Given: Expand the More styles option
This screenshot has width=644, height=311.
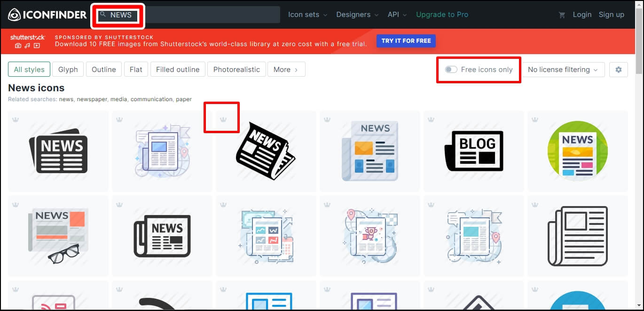Looking at the screenshot, I should coord(286,70).
